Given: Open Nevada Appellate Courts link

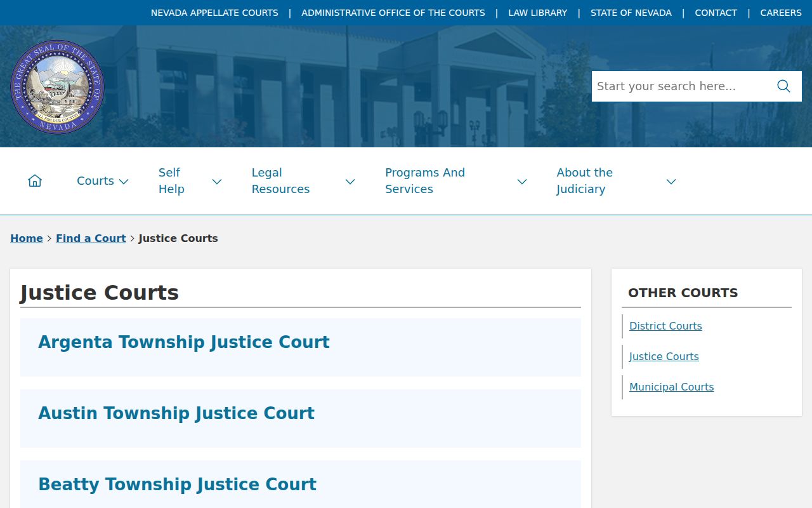Looking at the screenshot, I should [214, 13].
